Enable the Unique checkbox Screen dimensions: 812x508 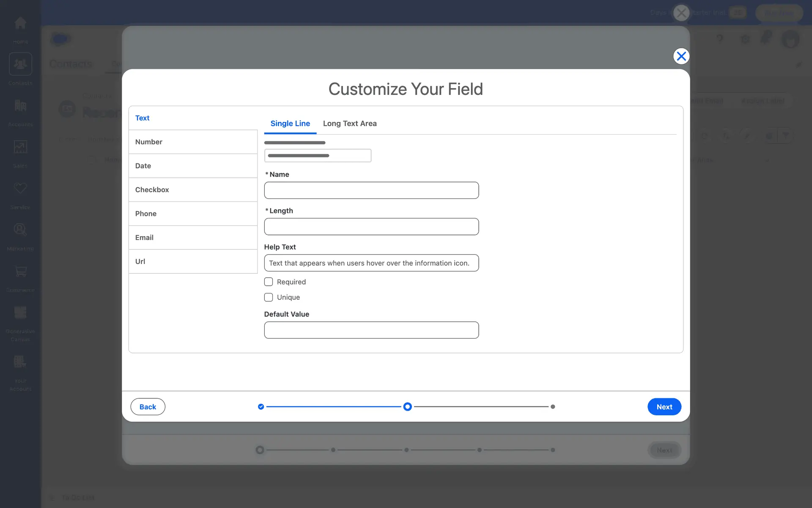(x=269, y=297)
